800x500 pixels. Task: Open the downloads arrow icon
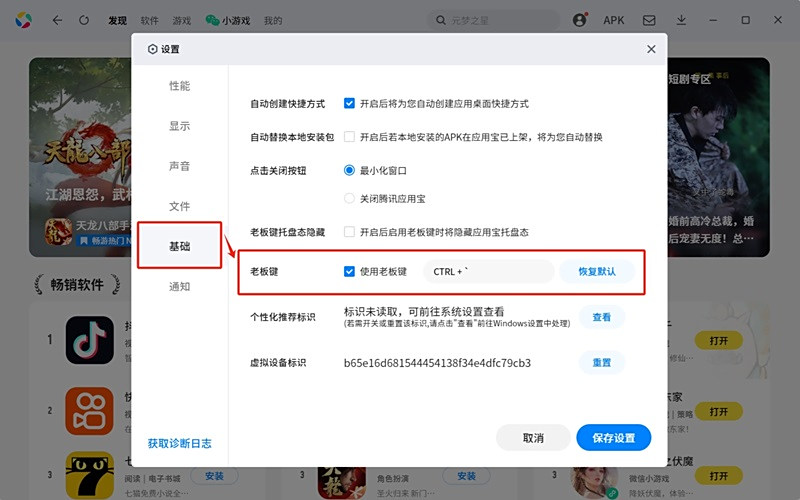pyautogui.click(x=681, y=20)
